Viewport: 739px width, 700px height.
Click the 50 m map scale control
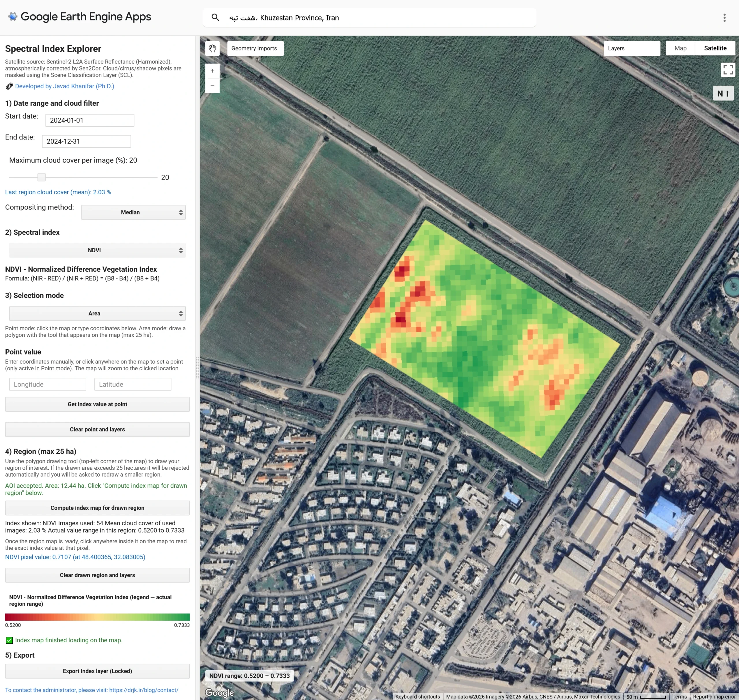(x=646, y=697)
